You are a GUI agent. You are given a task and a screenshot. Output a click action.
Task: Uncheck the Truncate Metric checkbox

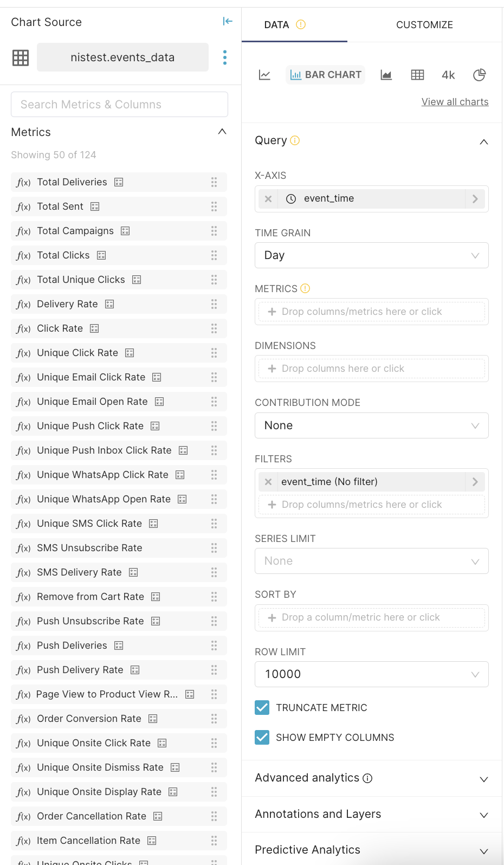click(x=262, y=707)
